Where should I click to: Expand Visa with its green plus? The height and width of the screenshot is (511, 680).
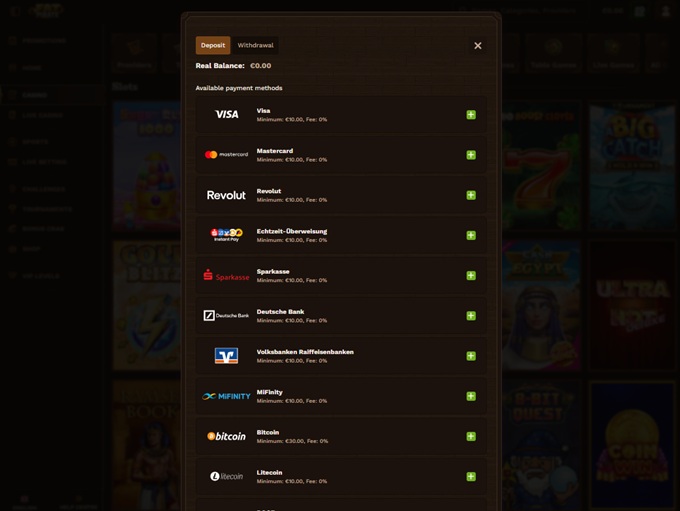pos(471,115)
